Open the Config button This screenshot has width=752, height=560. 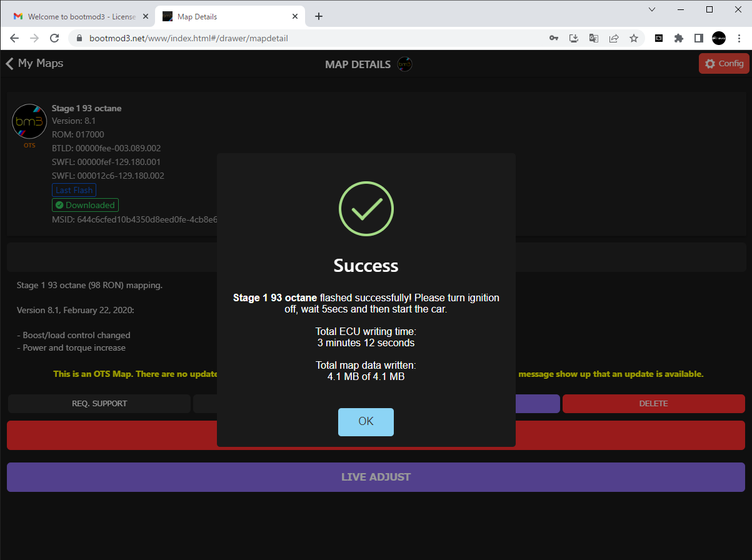pyautogui.click(x=724, y=64)
